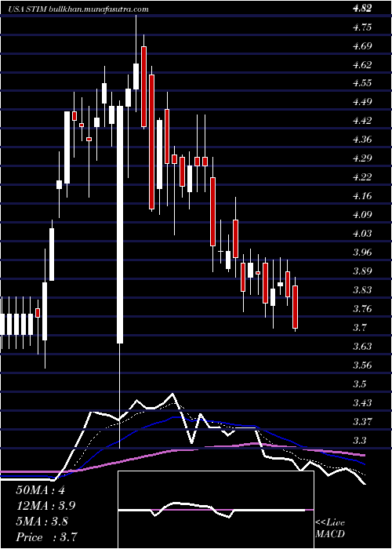The height and width of the screenshot is (549, 392).
Task: Click the 4.82 top price label
Action: (362, 9)
